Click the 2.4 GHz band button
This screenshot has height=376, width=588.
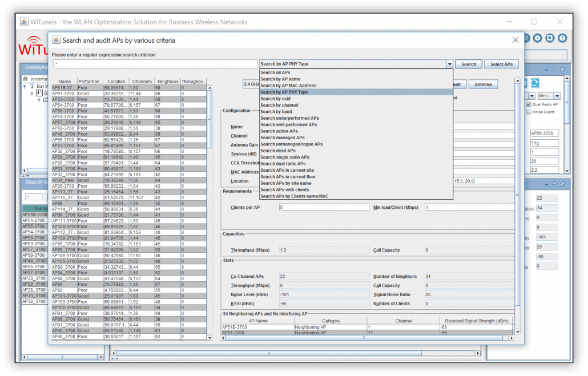(x=251, y=84)
